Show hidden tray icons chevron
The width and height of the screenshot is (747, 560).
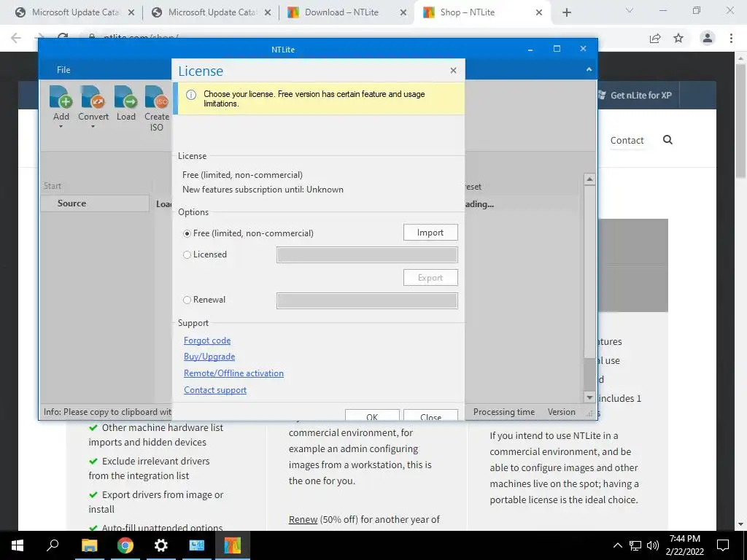point(617,545)
